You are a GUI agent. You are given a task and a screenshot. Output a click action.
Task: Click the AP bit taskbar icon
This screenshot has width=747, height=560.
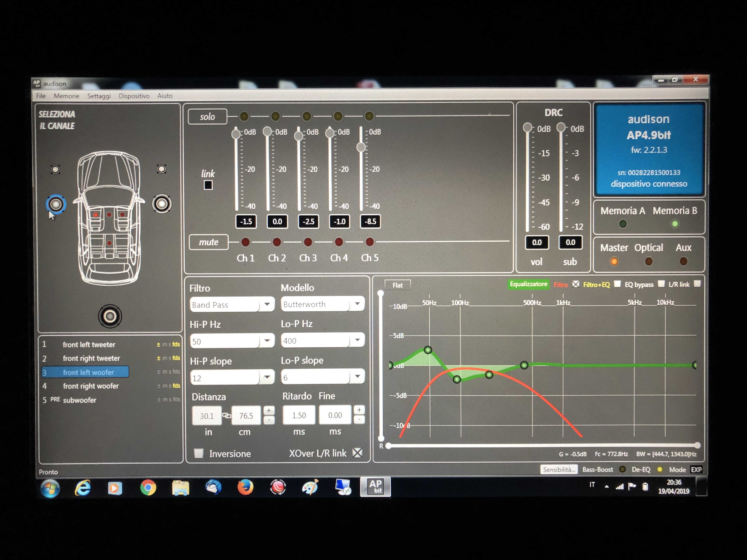click(x=375, y=486)
